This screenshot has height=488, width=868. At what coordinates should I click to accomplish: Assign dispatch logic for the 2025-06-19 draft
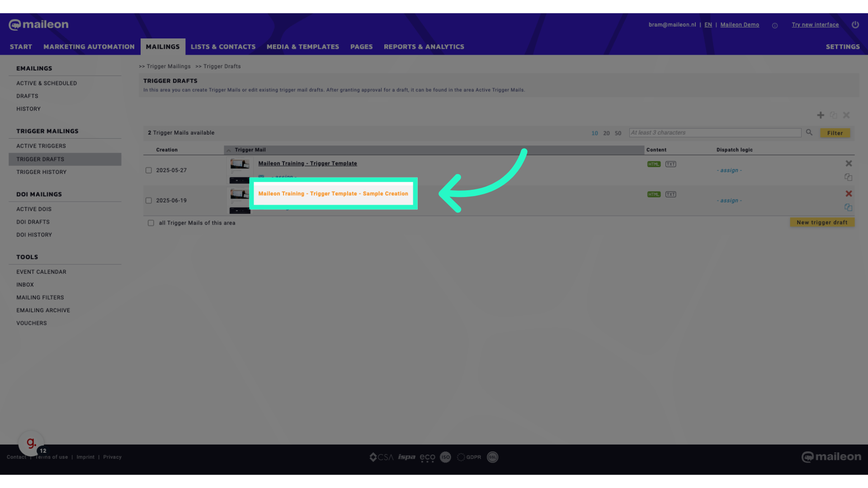click(x=729, y=201)
